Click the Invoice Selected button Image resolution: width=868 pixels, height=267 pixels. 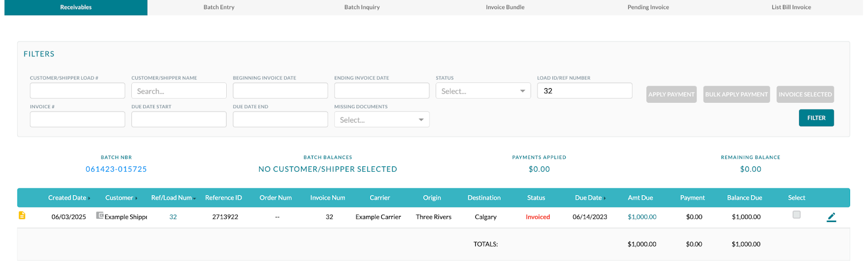coord(805,94)
